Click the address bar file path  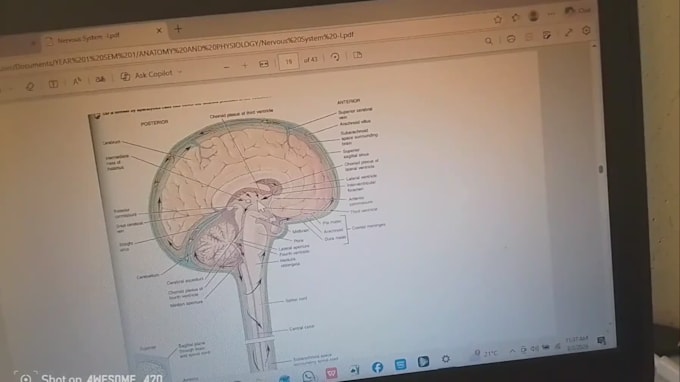[x=178, y=51]
